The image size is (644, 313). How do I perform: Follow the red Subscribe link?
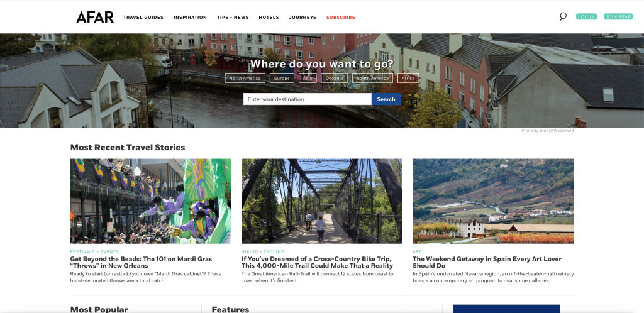tap(341, 17)
